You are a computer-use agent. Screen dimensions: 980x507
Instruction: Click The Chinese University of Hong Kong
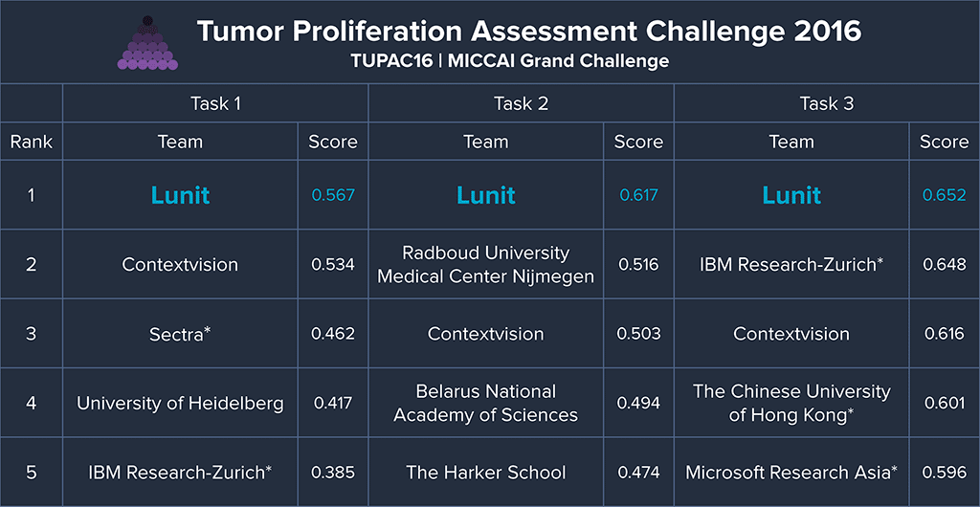[x=791, y=403]
